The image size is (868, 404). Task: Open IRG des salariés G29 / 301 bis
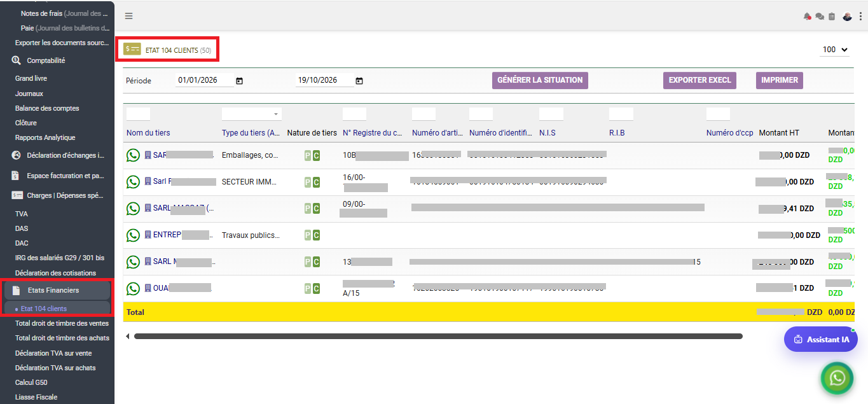point(60,258)
